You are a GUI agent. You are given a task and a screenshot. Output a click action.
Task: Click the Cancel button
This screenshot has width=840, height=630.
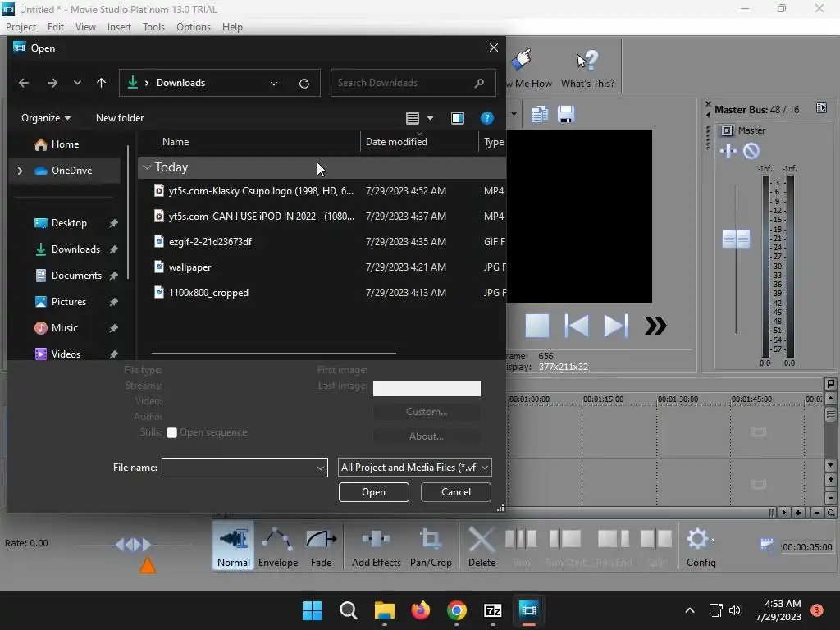(456, 492)
